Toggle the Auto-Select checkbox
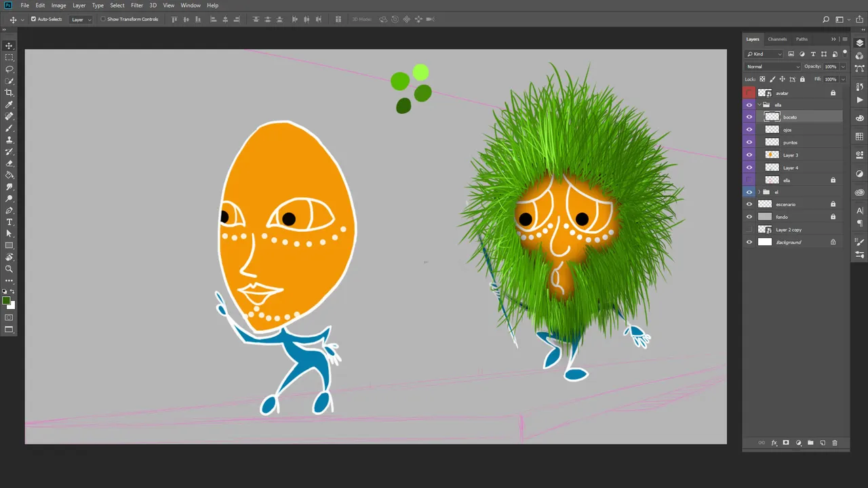Viewport: 868px width, 488px height. coord(34,19)
